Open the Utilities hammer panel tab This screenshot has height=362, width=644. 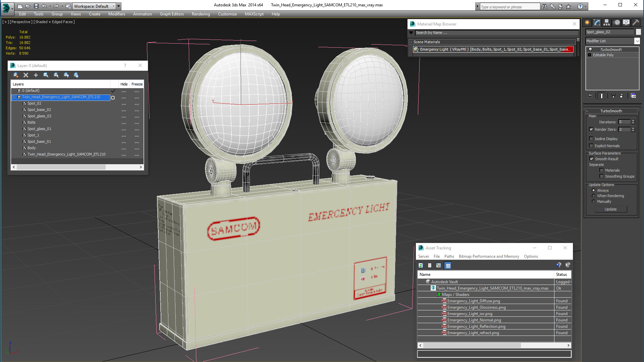[x=636, y=22]
